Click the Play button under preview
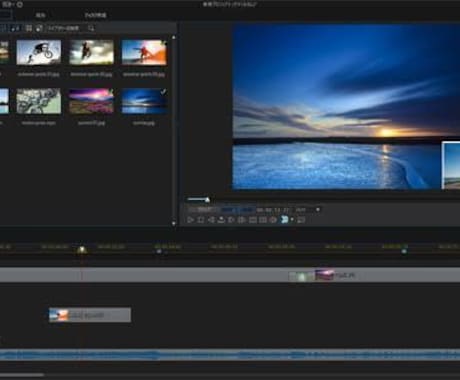 [190, 220]
